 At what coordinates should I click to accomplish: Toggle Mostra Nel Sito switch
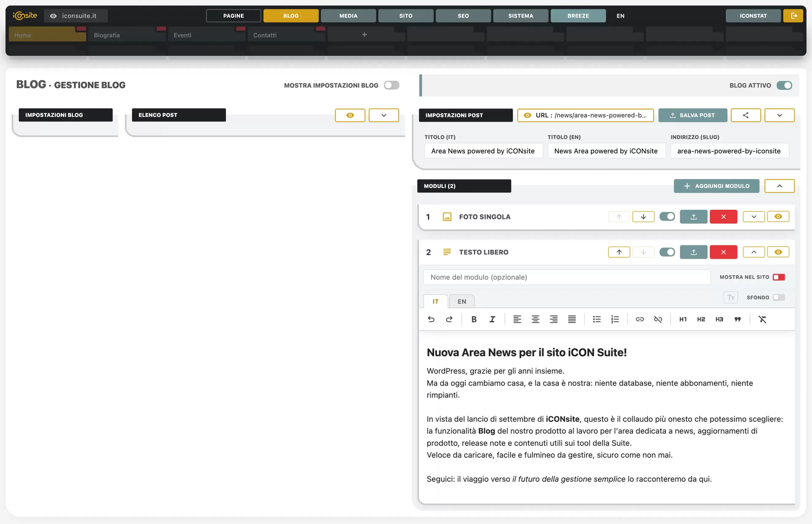tap(779, 277)
